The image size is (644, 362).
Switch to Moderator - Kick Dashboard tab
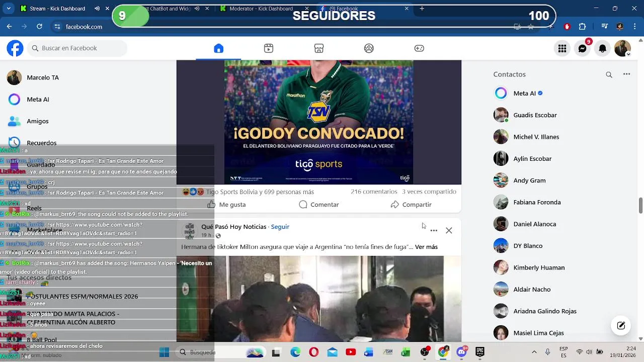[261, 9]
